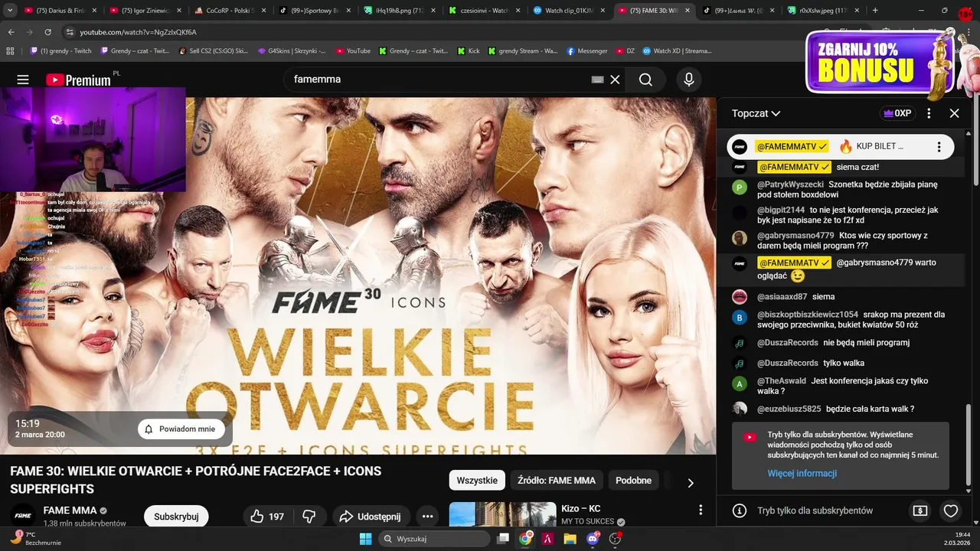Open tab search dropdown arrow
Viewport: 980px width, 551px height.
(x=10, y=11)
